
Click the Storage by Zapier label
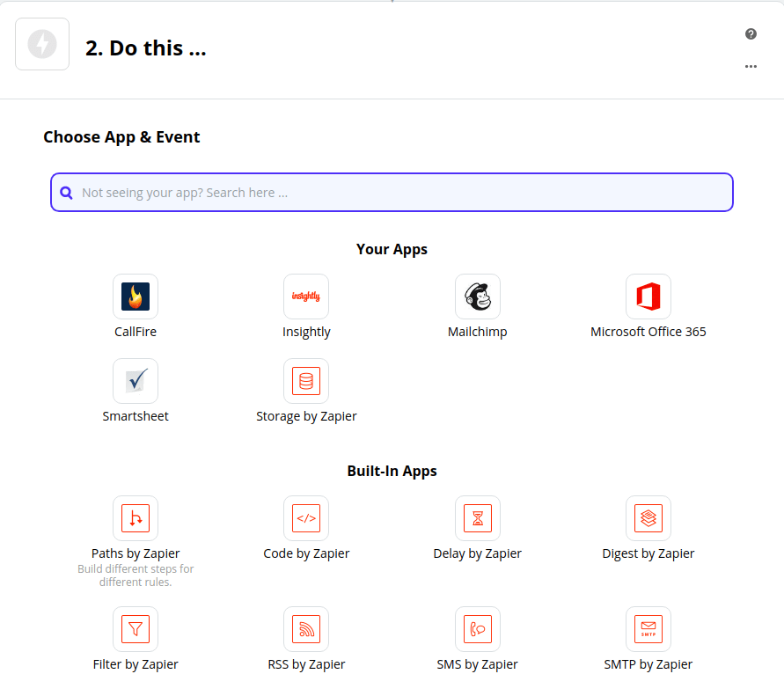pyautogui.click(x=306, y=416)
